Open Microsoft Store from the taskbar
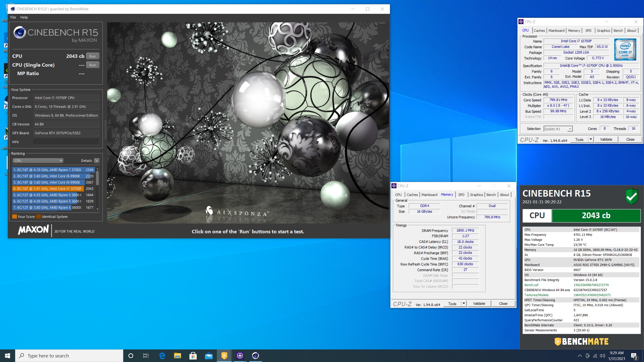 193,356
